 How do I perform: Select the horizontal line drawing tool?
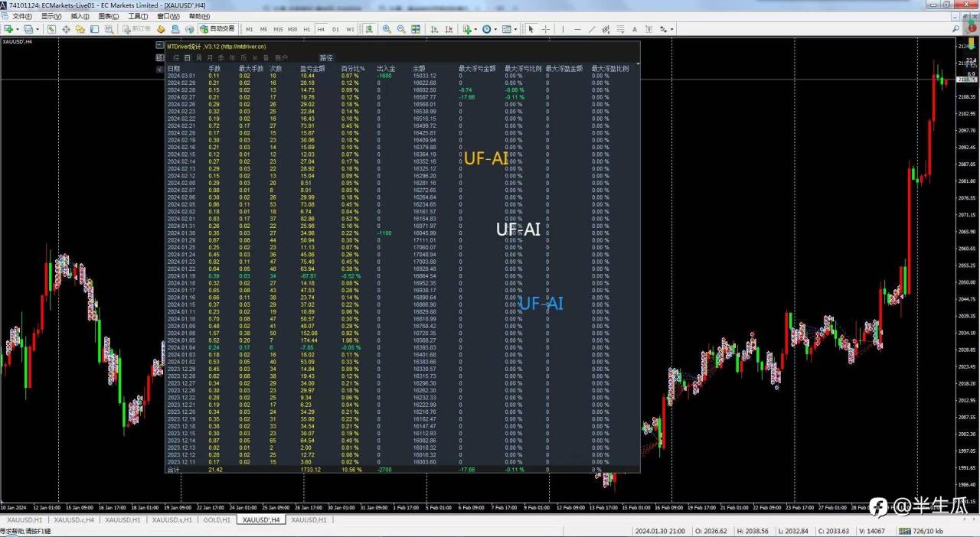(x=577, y=29)
